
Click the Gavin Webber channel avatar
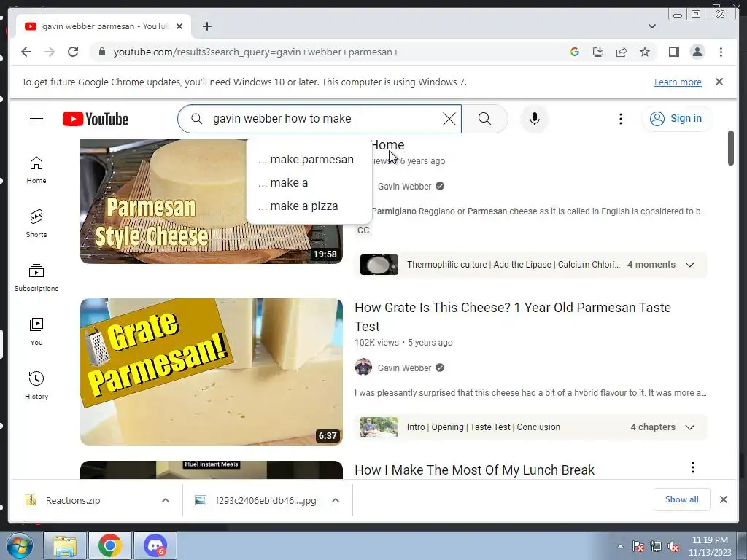(363, 367)
